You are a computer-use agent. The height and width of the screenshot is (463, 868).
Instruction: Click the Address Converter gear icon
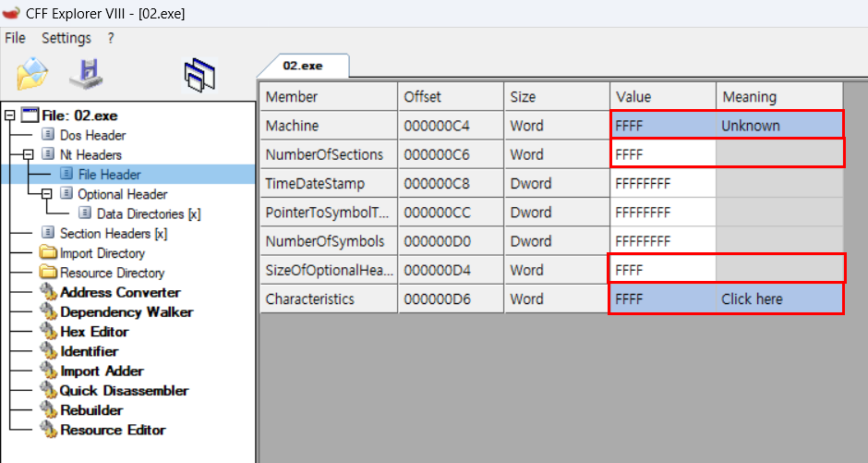(49, 292)
